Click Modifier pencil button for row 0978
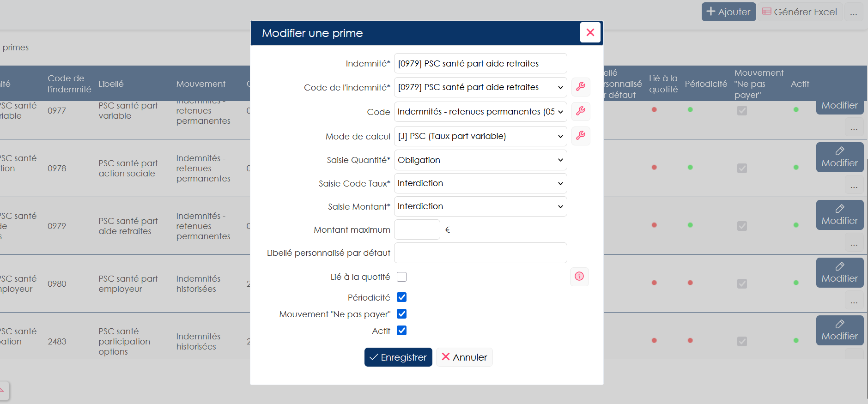 point(839,157)
